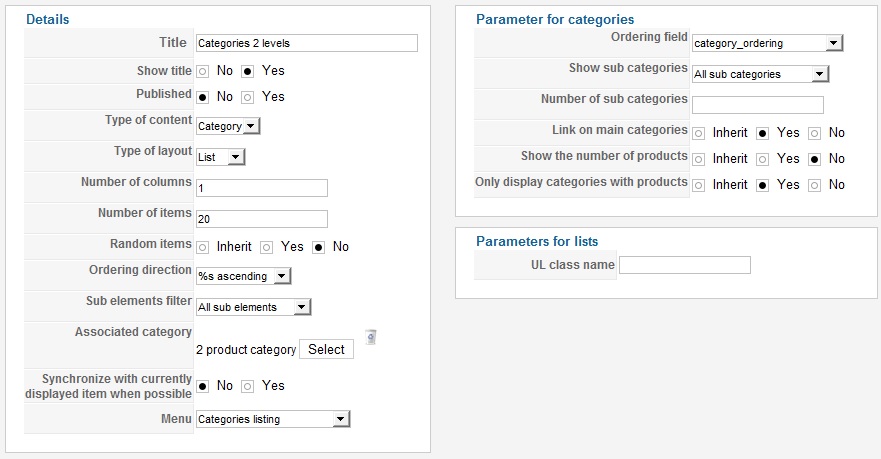This screenshot has width=881, height=459.
Task: Open the Sub elements filter dropdown
Action: 253,307
